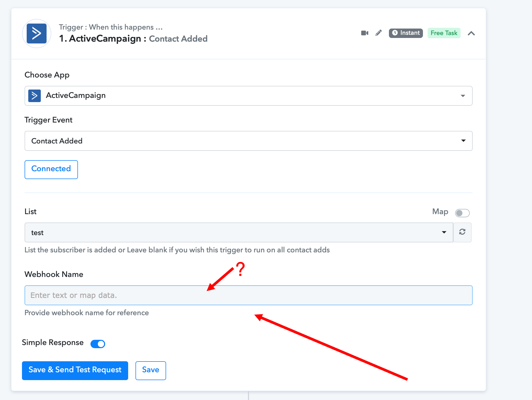Viewport: 532px width, 400px height.
Task: Click the Instant badge
Action: (406, 33)
